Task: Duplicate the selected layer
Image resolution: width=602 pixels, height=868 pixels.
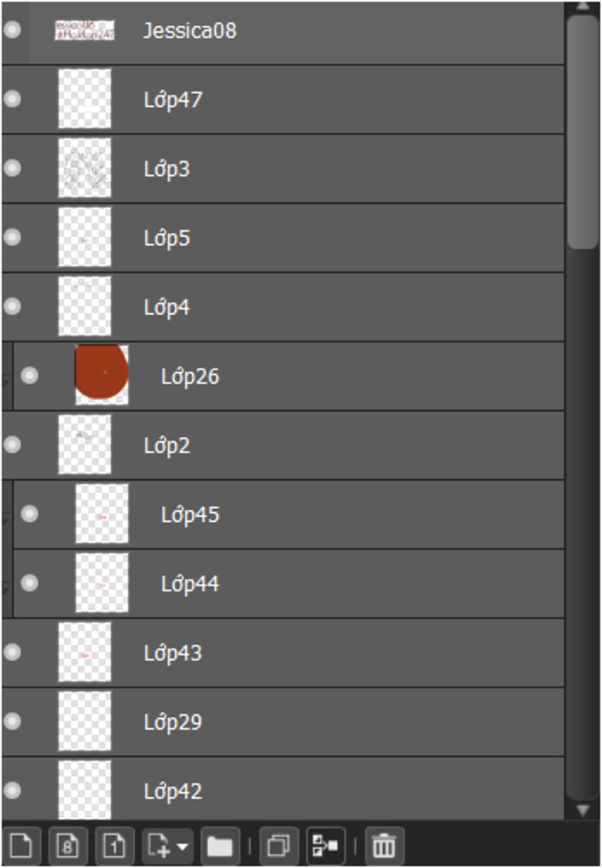Action: [278, 846]
